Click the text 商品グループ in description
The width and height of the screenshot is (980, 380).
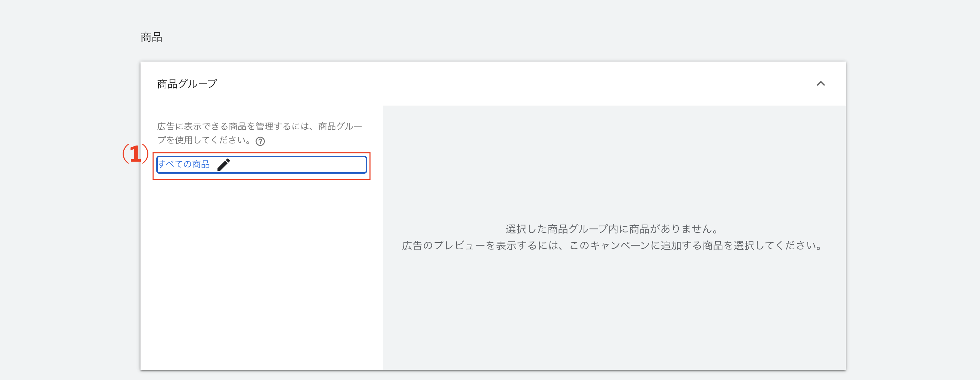(340, 126)
